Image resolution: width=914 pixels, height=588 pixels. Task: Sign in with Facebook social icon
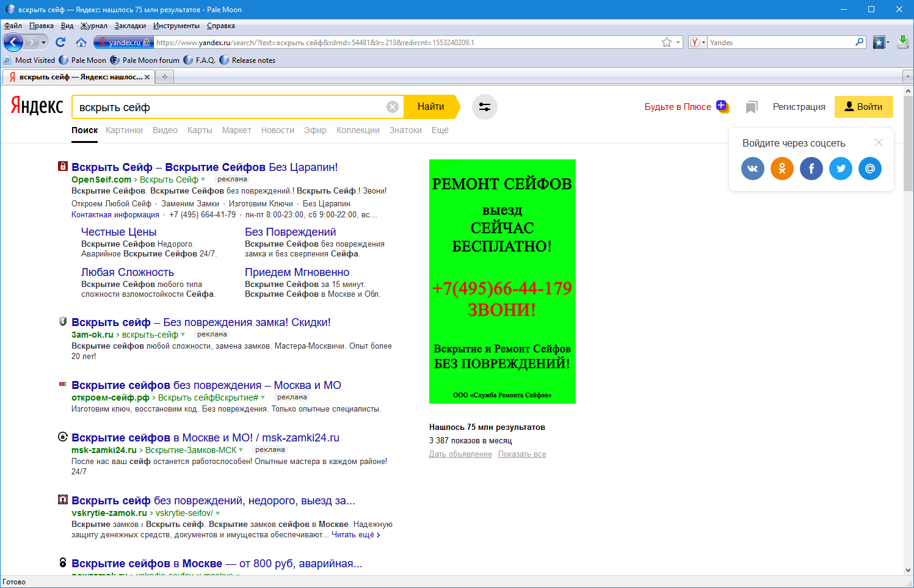(x=811, y=169)
